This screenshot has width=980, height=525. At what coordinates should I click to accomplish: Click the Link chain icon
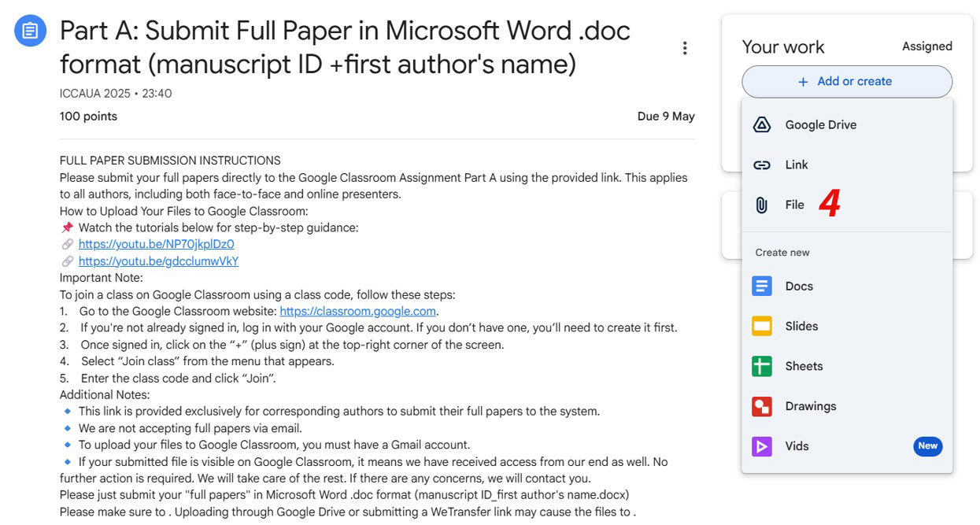tap(761, 165)
